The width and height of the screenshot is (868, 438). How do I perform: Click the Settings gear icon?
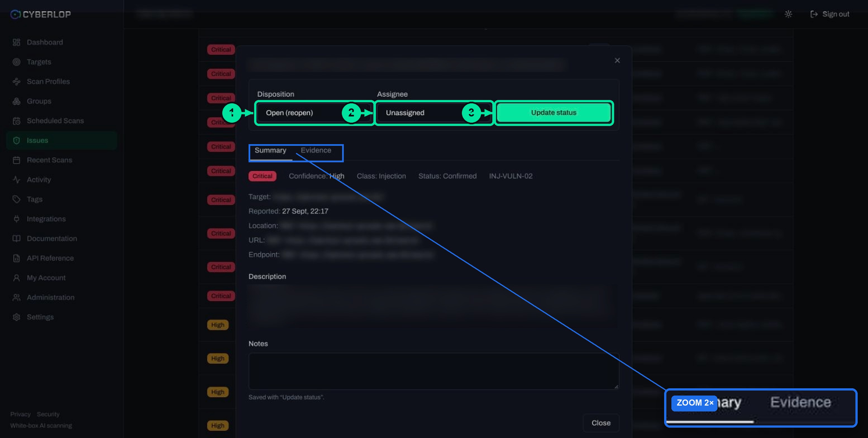[16, 317]
